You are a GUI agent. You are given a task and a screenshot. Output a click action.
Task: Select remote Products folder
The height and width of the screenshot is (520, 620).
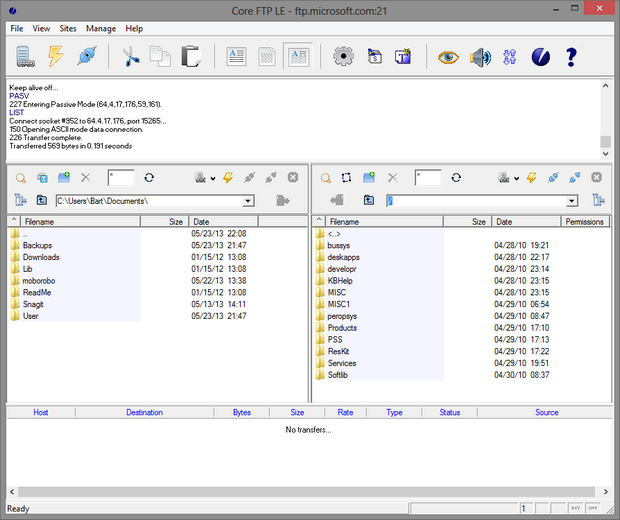(342, 328)
